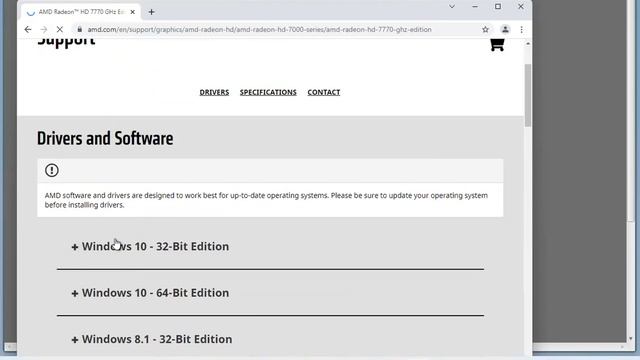640x360 pixels.
Task: Close the Chrome window
Action: pyautogui.click(x=520, y=7)
